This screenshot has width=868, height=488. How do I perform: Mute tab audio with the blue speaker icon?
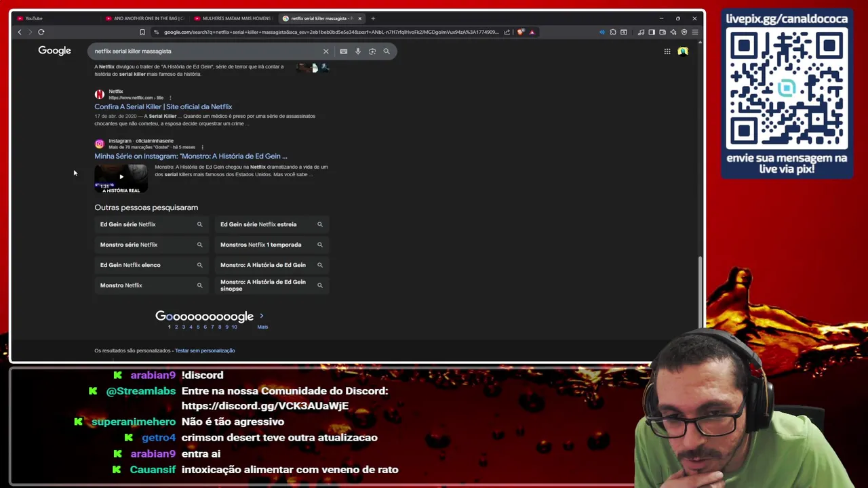tap(601, 32)
